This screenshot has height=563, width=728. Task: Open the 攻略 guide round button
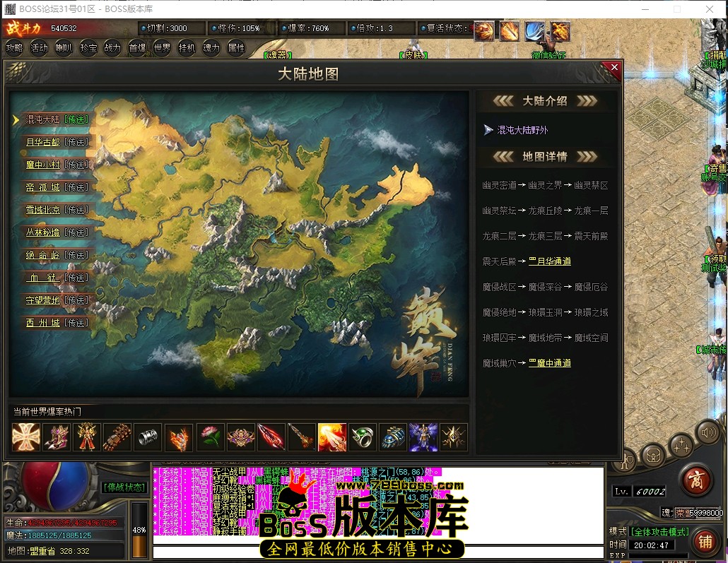pos(14,48)
